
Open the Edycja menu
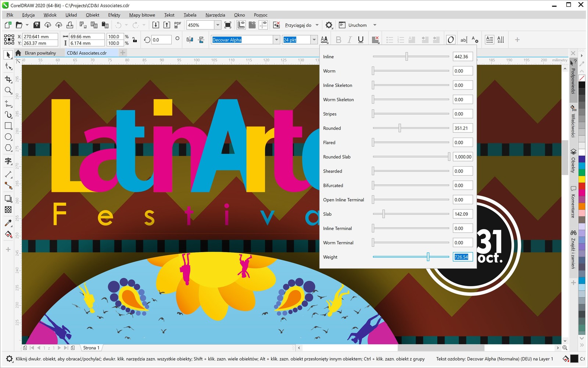[28, 15]
